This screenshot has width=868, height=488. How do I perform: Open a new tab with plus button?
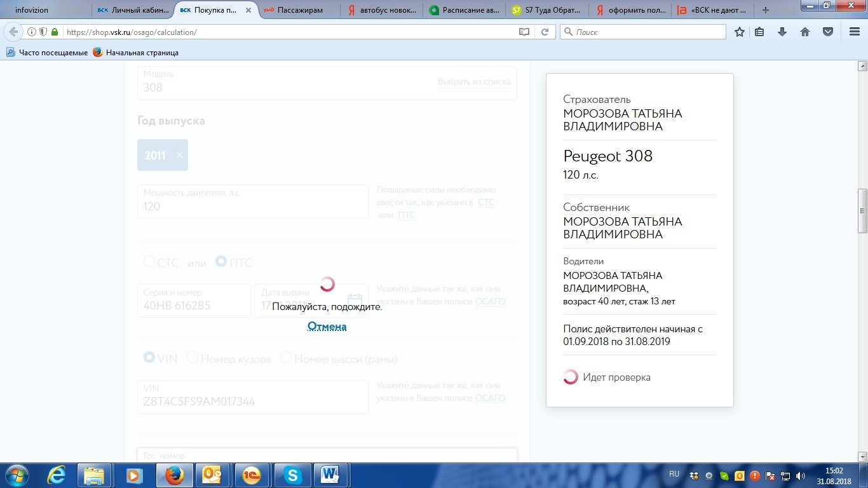(766, 10)
